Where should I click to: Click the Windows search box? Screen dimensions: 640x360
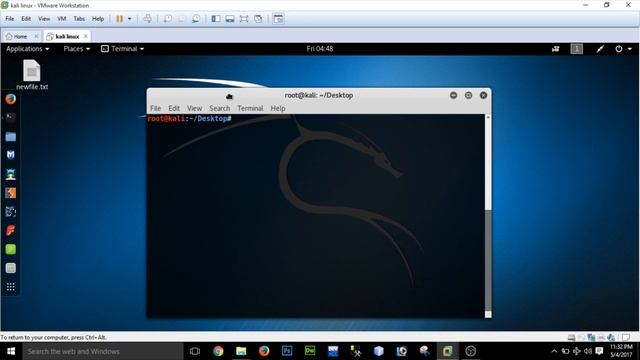103,351
